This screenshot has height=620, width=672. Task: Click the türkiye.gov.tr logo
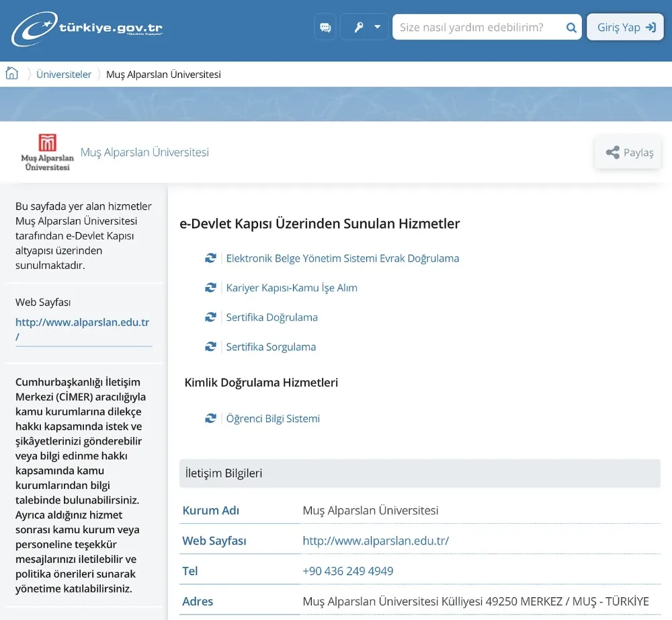click(x=87, y=29)
